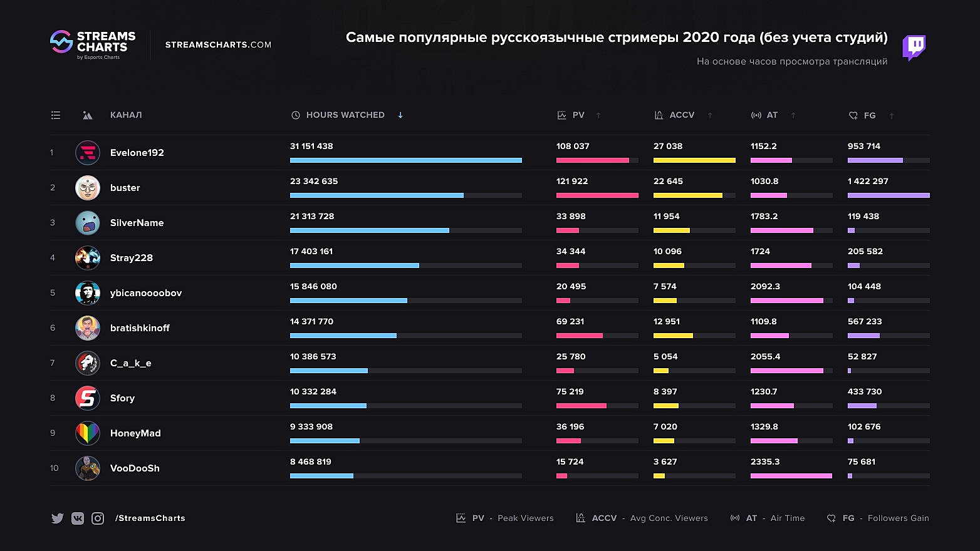Viewport: 980px width, 551px height.
Task: Click the Twitch logo icon
Action: [914, 48]
